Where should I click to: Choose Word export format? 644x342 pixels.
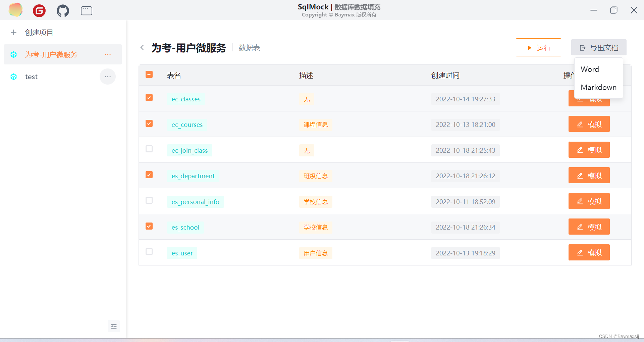pos(599,69)
